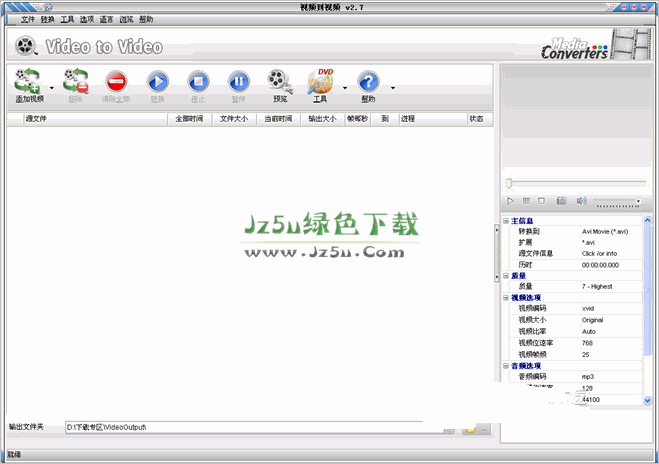The image size is (659, 464).
Task: Open the 语言 menu
Action: 106,19
